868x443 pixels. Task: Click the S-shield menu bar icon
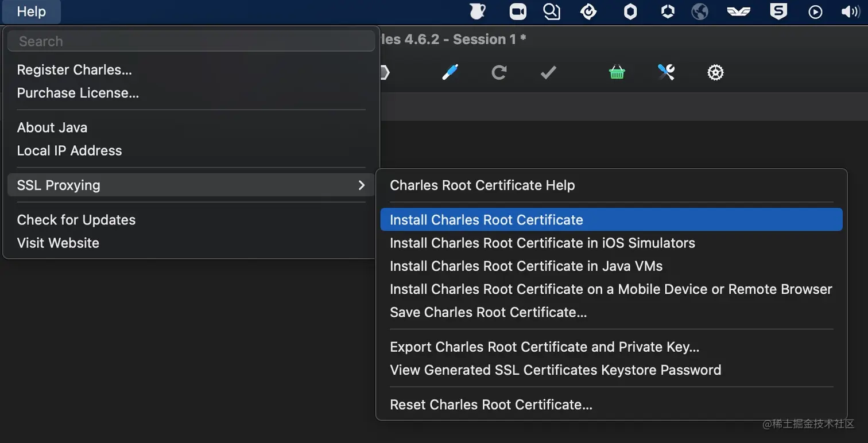point(778,11)
